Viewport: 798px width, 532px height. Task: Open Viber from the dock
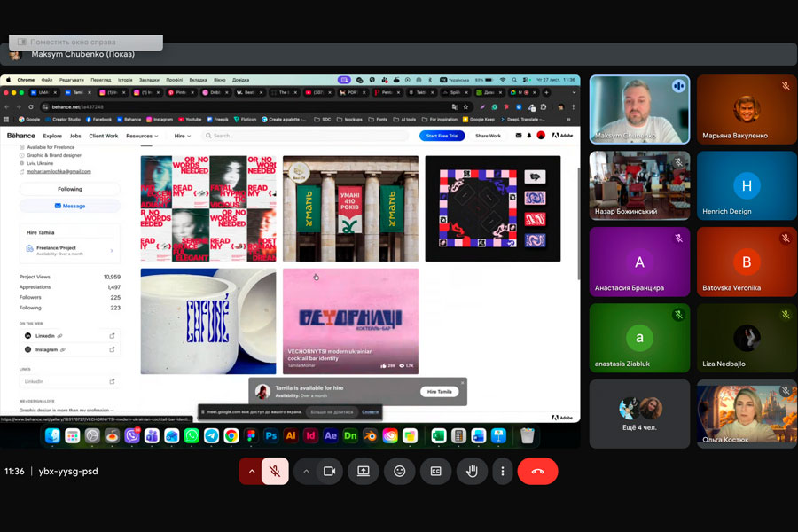[132, 435]
